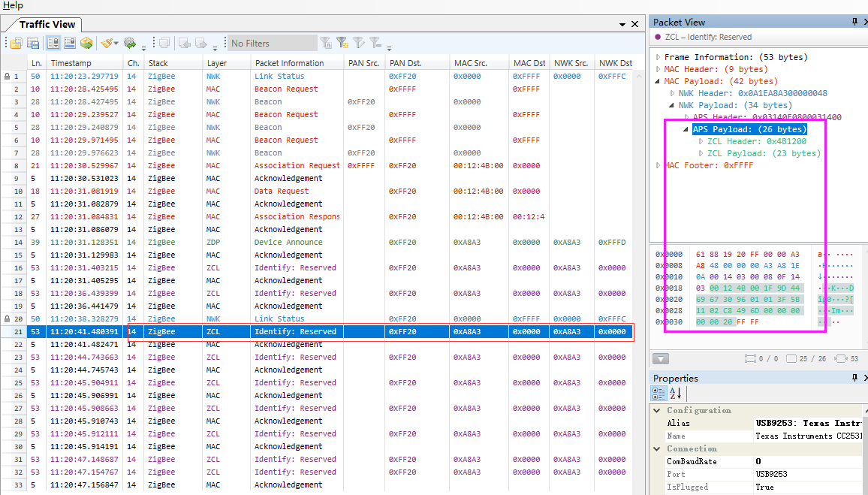This screenshot has height=495, width=868.
Task: Toggle the detailed packet list view button
Action: pos(52,44)
